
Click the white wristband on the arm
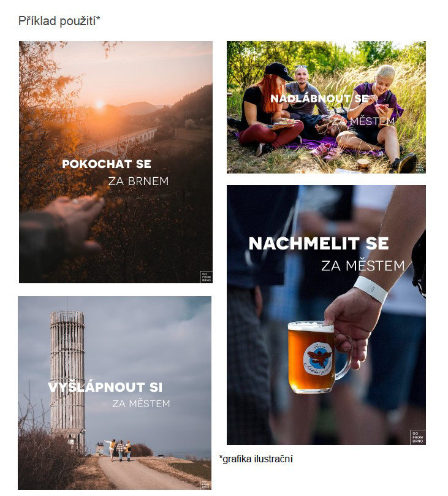click(x=371, y=289)
